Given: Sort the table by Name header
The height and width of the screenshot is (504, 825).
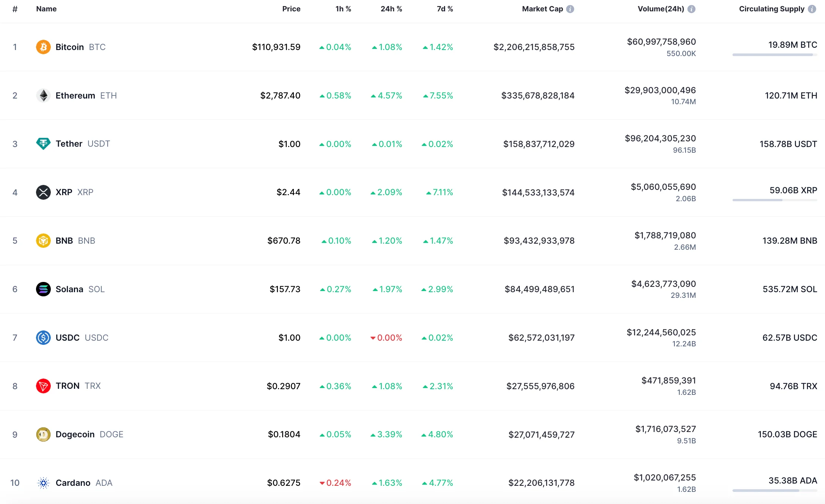Looking at the screenshot, I should [x=46, y=9].
